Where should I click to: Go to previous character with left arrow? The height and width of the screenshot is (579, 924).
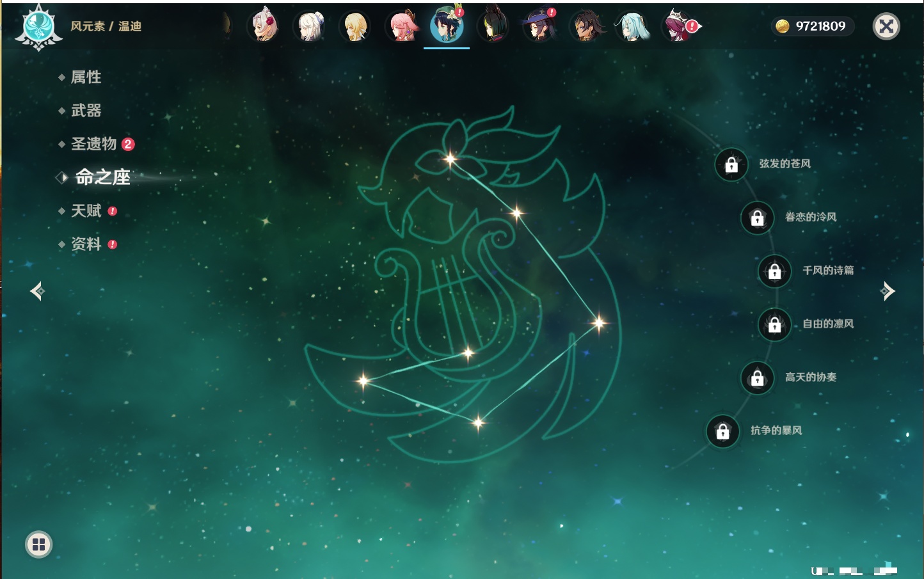pos(37,291)
